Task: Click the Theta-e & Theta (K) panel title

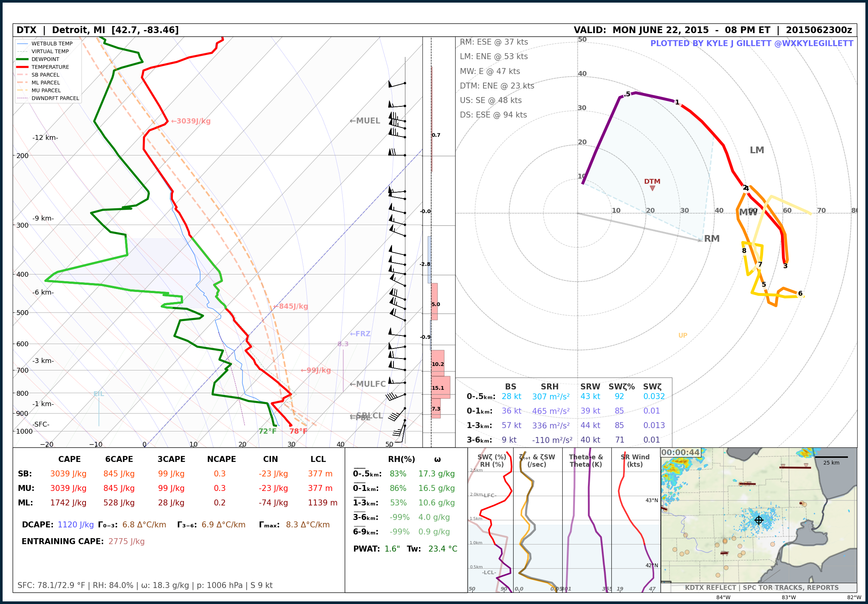Action: pyautogui.click(x=586, y=460)
